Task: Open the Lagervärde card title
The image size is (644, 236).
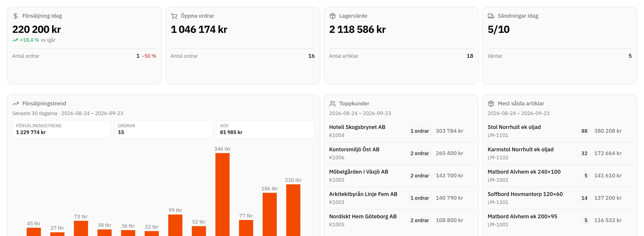Action: (353, 16)
